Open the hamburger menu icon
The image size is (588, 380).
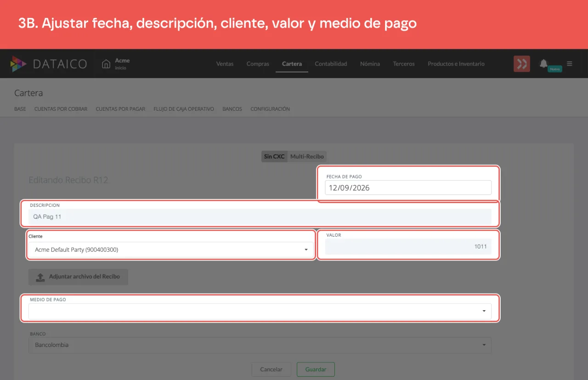point(570,64)
